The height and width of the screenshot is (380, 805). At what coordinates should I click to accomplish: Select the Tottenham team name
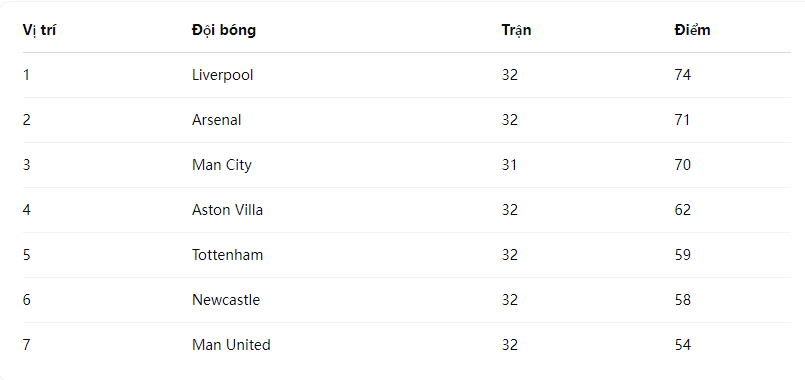(x=227, y=255)
